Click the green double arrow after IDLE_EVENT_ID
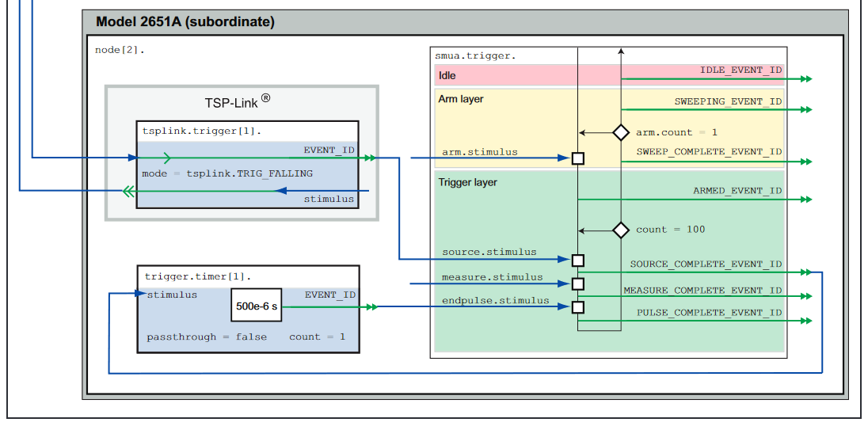 point(805,79)
